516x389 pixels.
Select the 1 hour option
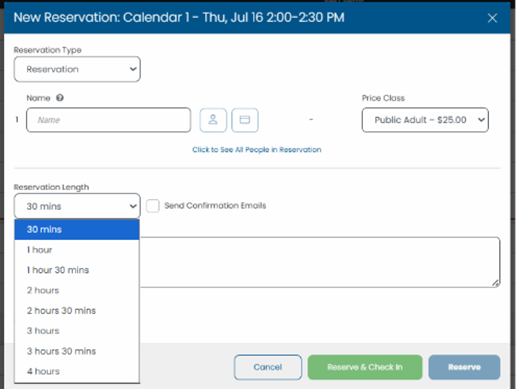[x=77, y=250]
